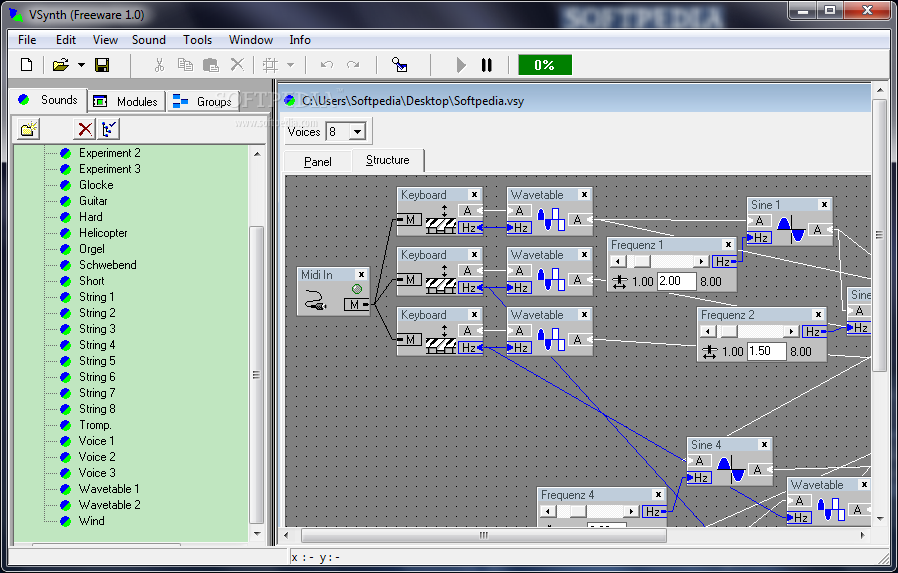The height and width of the screenshot is (573, 898).
Task: Click the Hz output port of Frequenz 1
Action: [x=725, y=262]
